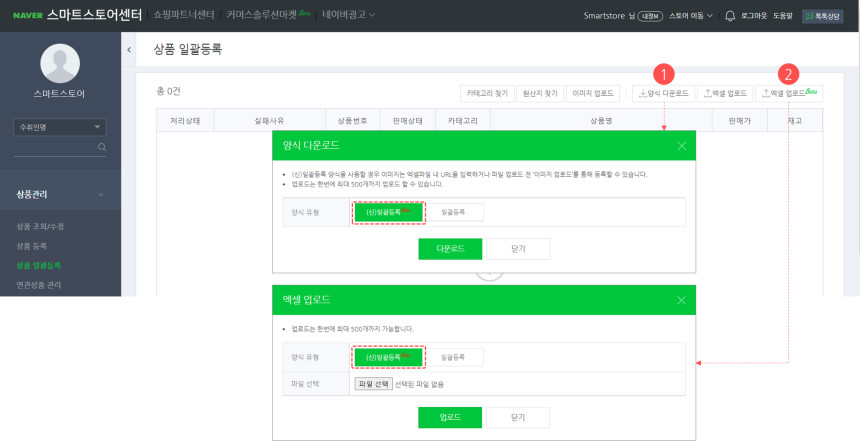The image size is (860, 441).
Task: Open the 도움말 link
Action: 783,16
